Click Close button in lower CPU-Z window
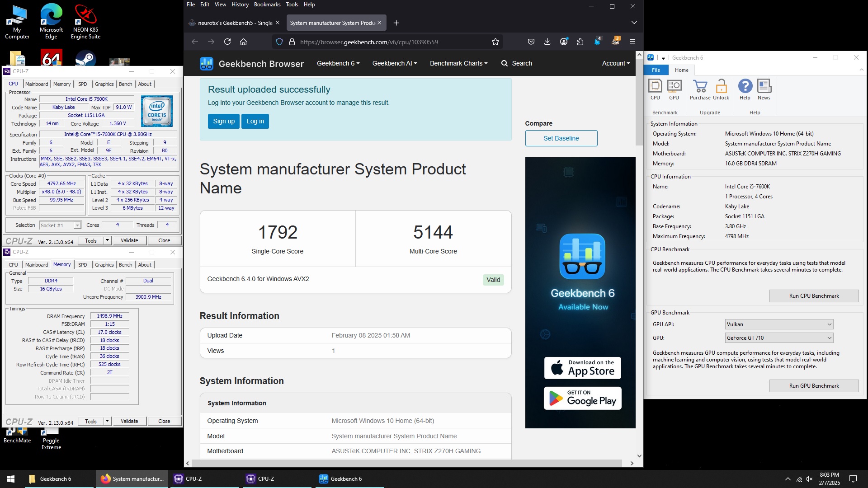Image resolution: width=868 pixels, height=488 pixels. pos(164,421)
